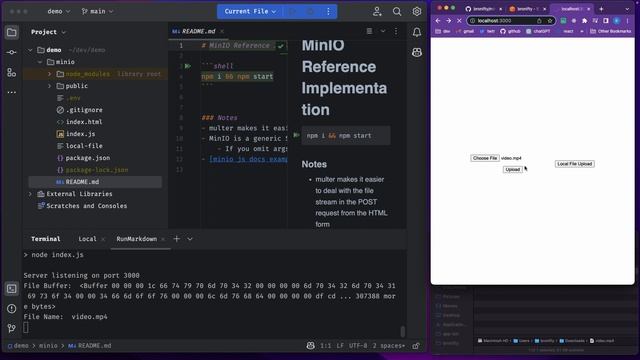Viewport: 640px width, 360px height.
Task: Select the first GitHub browser tab
Action: [483, 9]
